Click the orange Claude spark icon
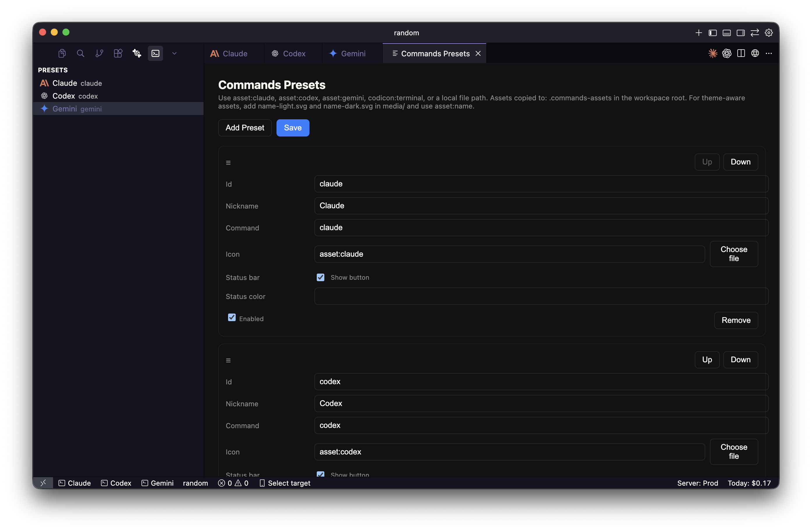This screenshot has width=812, height=532. click(x=713, y=53)
